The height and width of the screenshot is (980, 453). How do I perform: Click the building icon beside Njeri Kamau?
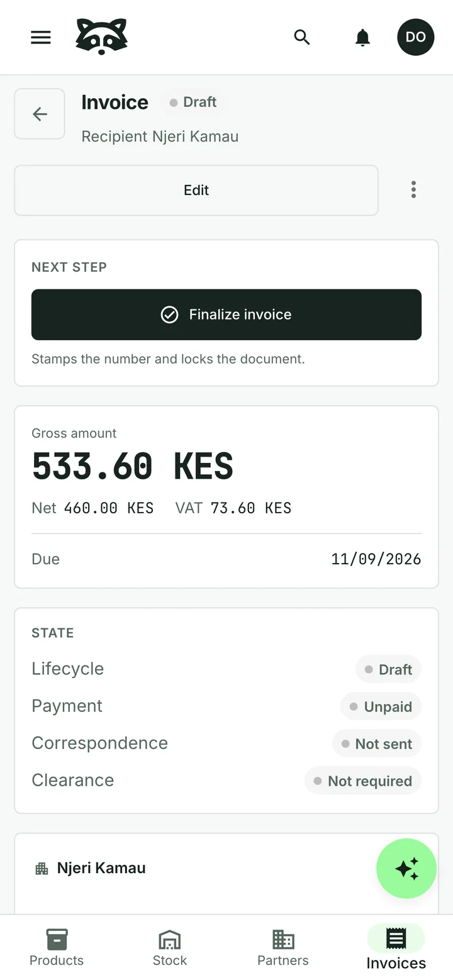[x=42, y=869]
